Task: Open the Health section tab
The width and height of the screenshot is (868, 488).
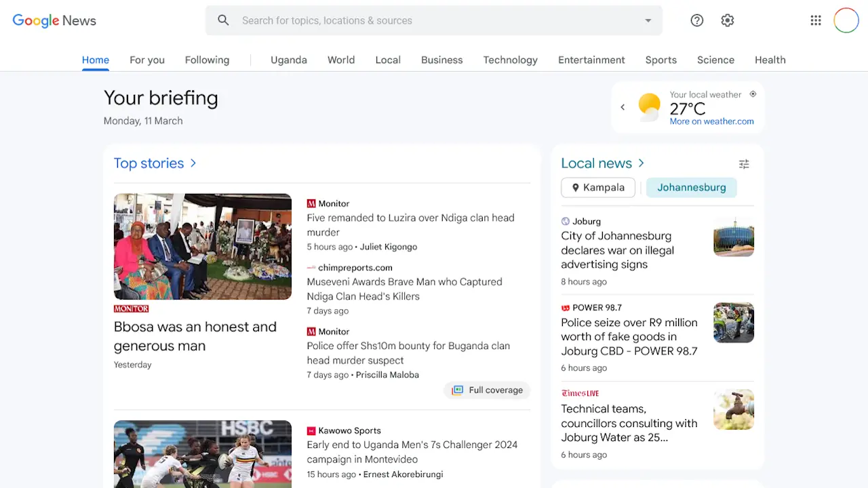Action: [770, 60]
